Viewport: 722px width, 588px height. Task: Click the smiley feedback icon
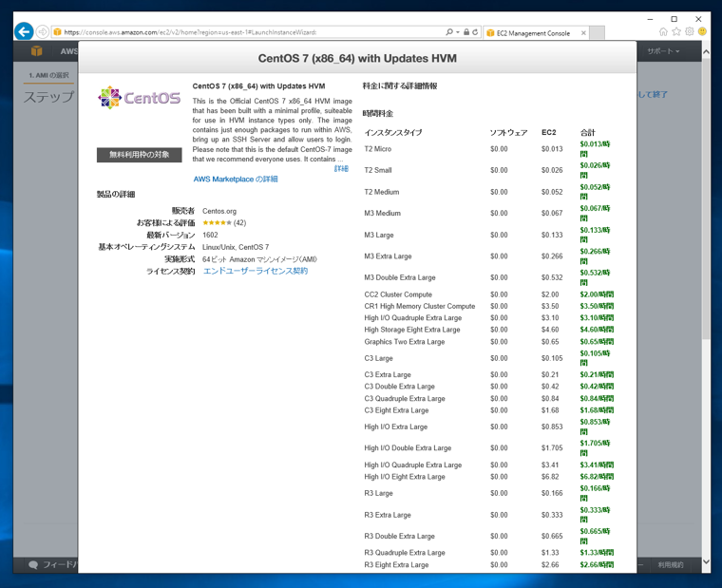pyautogui.click(x=702, y=31)
